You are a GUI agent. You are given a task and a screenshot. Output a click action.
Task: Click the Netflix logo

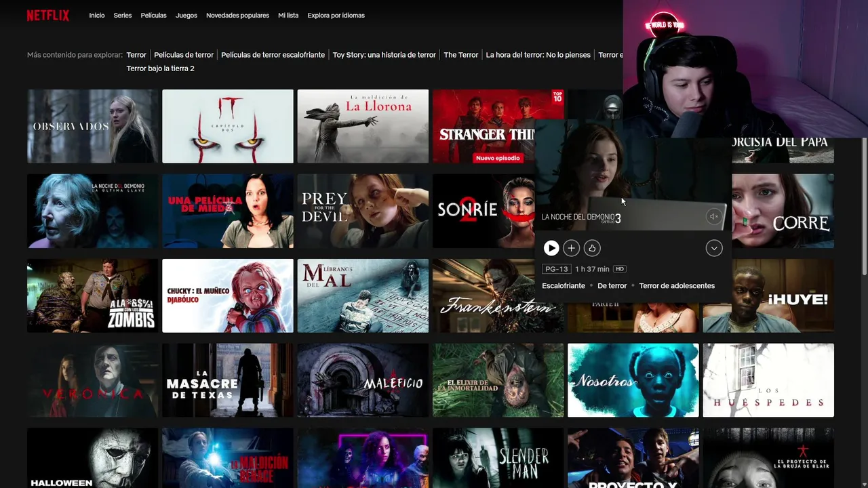coord(48,16)
